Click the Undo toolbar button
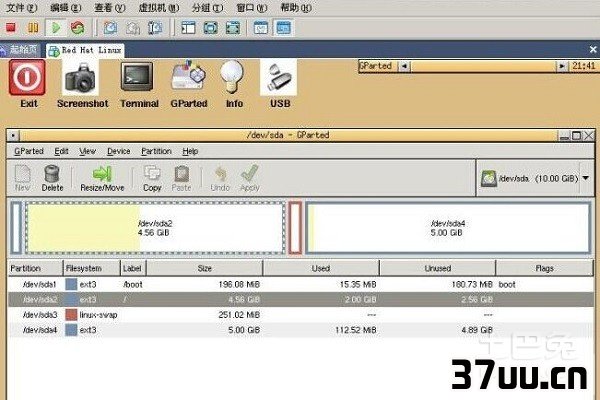This screenshot has height=400, width=600. point(220,178)
